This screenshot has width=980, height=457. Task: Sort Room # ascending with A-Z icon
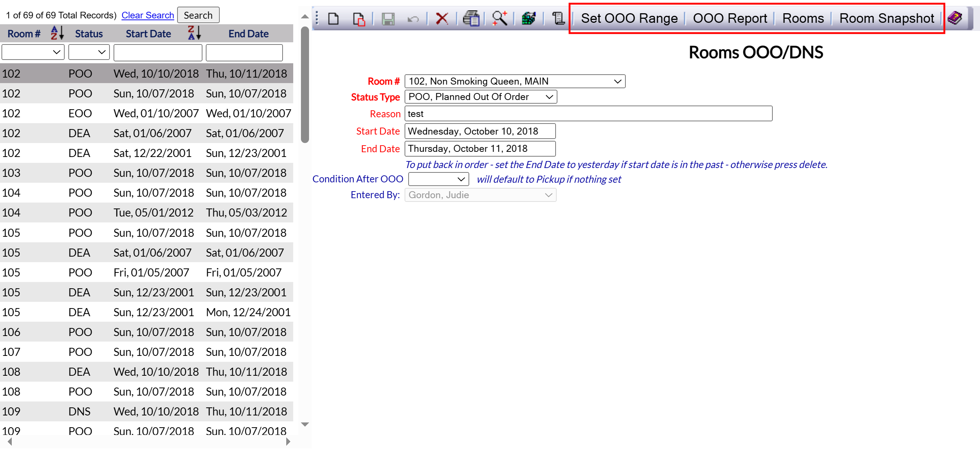[57, 33]
